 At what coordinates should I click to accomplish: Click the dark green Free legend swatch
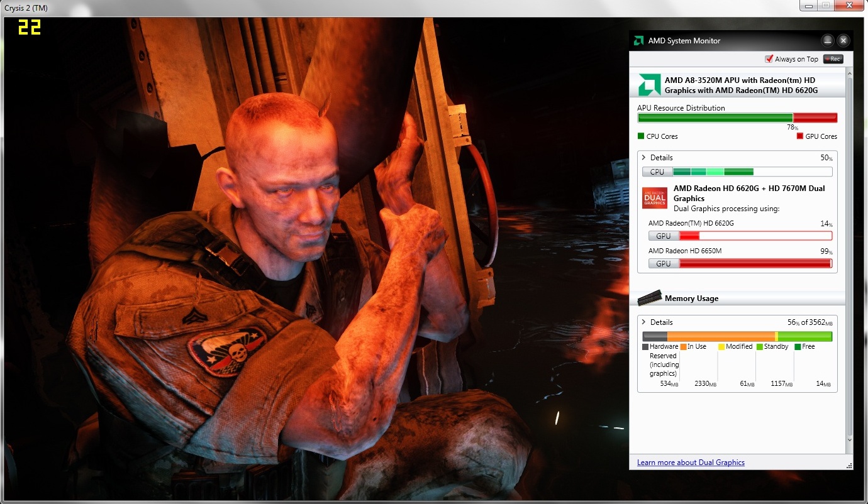click(798, 347)
